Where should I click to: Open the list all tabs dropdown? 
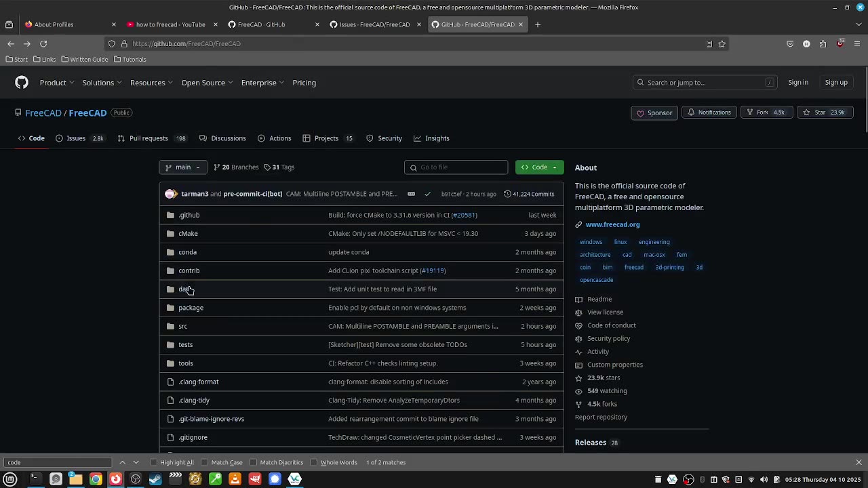pyautogui.click(x=859, y=24)
